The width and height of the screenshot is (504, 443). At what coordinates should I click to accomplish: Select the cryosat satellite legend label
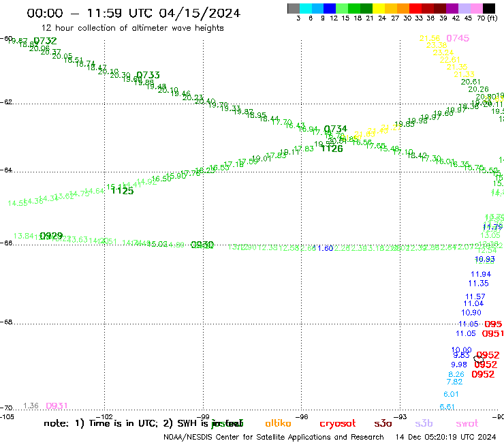[x=338, y=424]
